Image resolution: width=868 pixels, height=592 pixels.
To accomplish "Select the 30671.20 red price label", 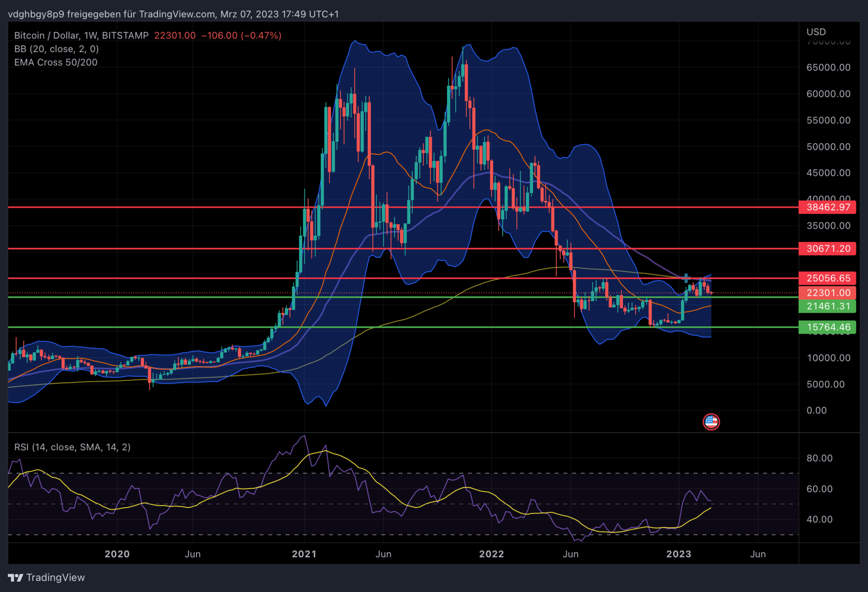I will [828, 249].
